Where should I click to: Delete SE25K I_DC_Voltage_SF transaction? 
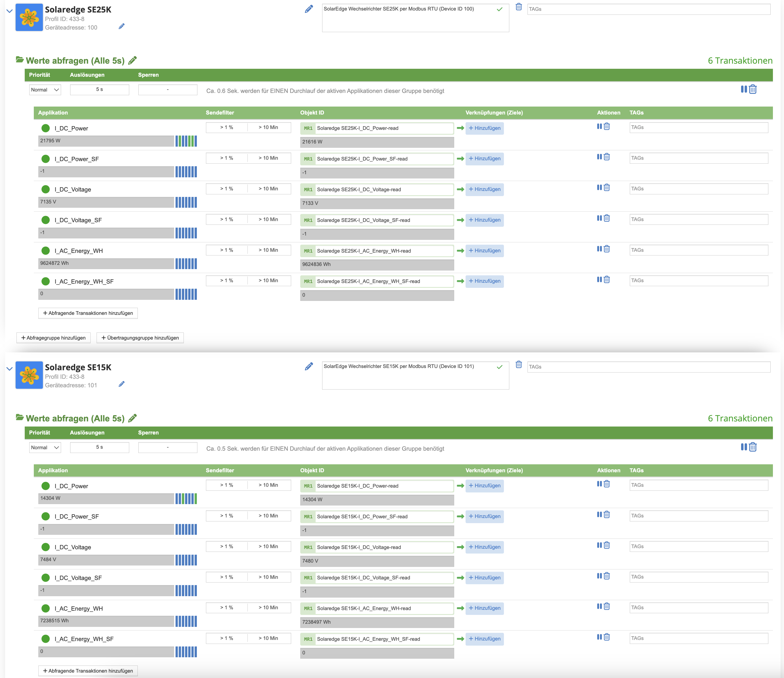607,218
